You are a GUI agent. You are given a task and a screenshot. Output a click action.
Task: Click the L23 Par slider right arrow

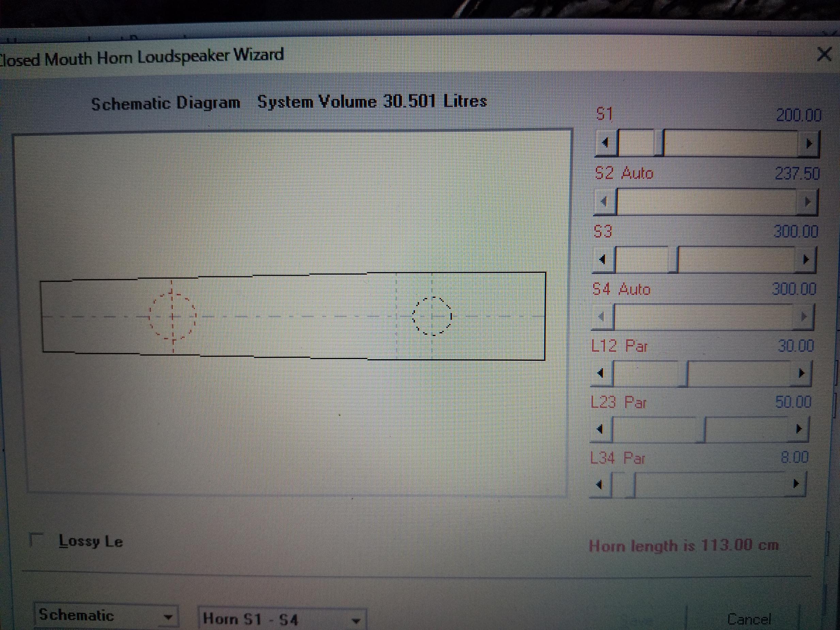click(x=798, y=429)
